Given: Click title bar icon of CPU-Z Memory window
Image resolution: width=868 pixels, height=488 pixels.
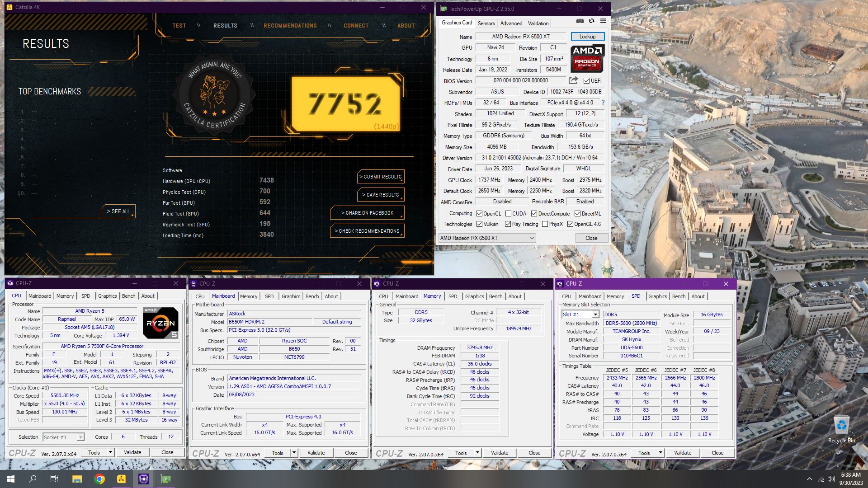Looking at the screenshot, I should click(377, 284).
